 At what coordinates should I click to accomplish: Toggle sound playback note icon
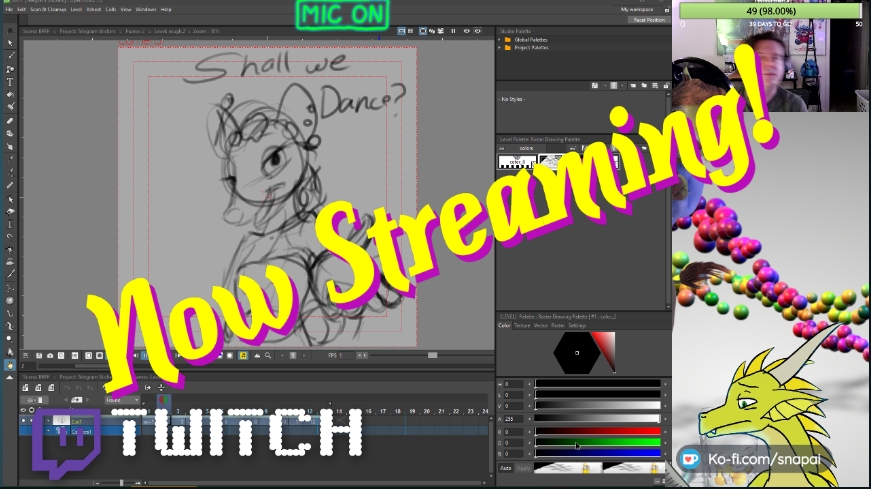pyautogui.click(x=243, y=356)
